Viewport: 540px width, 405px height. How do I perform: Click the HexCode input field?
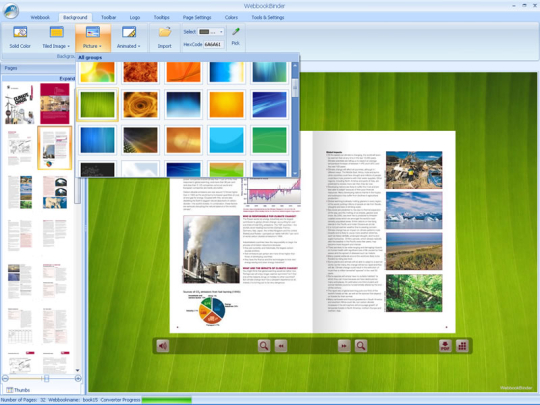(x=214, y=44)
